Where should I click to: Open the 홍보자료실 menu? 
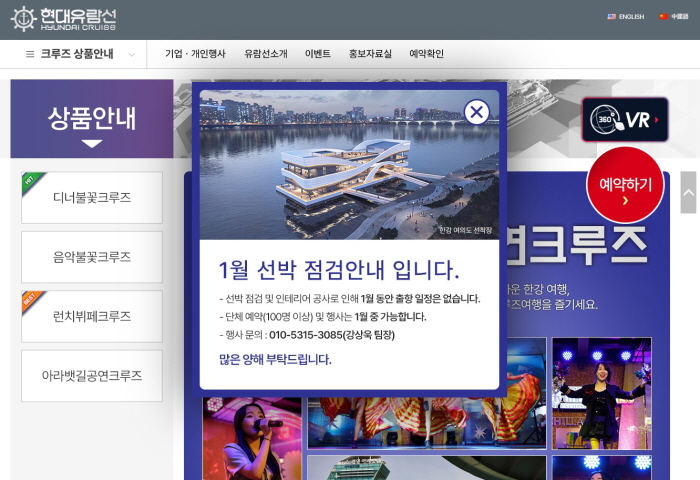pyautogui.click(x=370, y=54)
